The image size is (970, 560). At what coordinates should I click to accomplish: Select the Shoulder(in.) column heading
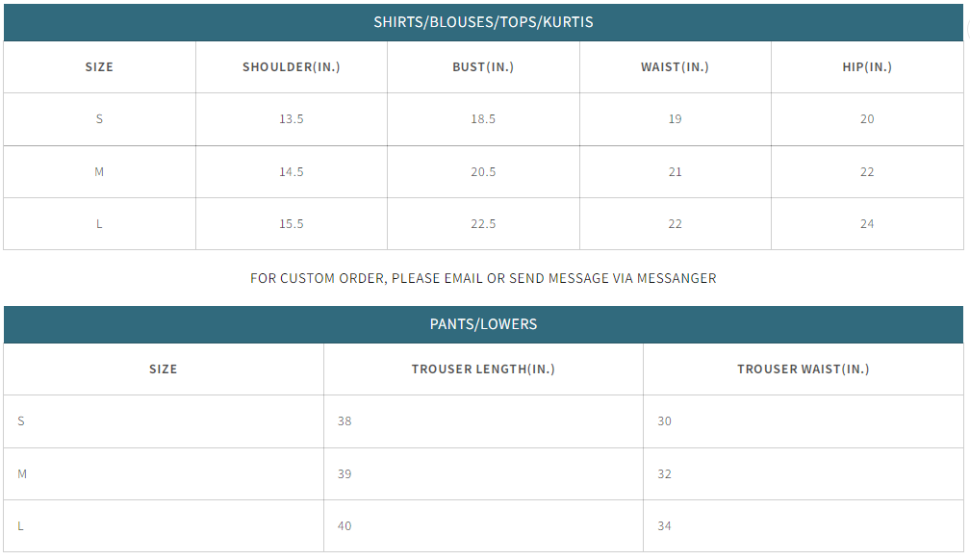pyautogui.click(x=291, y=67)
